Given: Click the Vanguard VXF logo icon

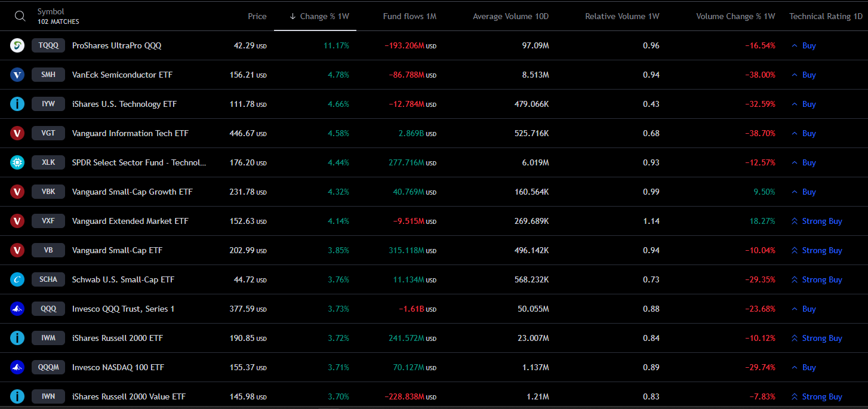Looking at the screenshot, I should (x=17, y=221).
